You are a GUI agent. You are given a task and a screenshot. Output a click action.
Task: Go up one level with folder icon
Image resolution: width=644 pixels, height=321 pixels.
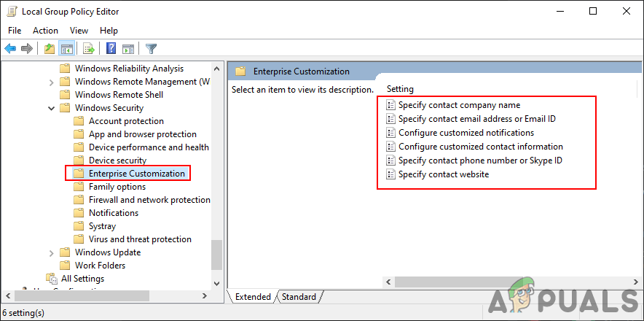click(49, 49)
